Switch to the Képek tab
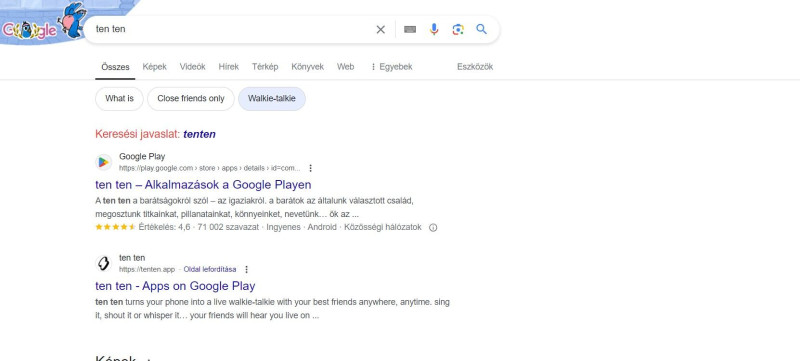Image resolution: width=800 pixels, height=361 pixels. (x=155, y=67)
